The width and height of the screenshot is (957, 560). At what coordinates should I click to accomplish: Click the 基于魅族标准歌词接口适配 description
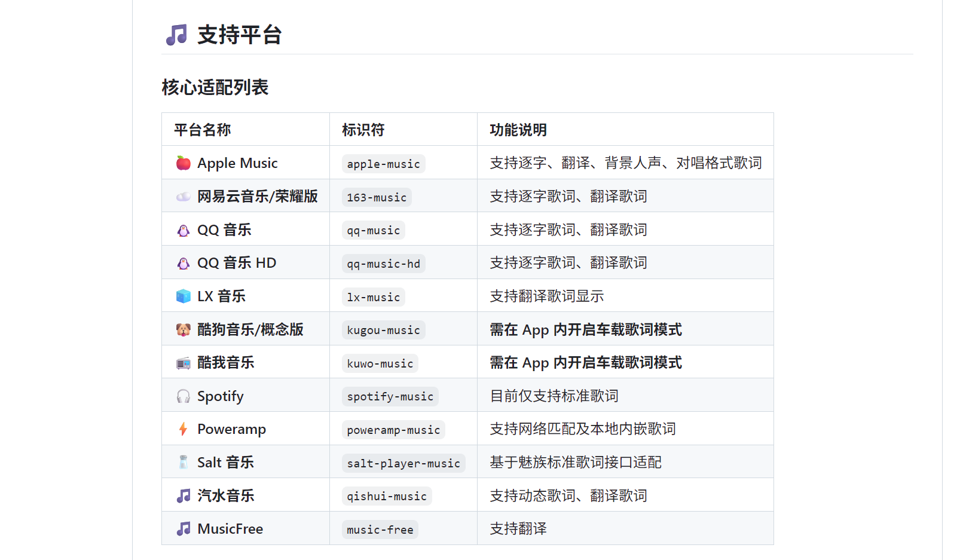click(x=576, y=463)
